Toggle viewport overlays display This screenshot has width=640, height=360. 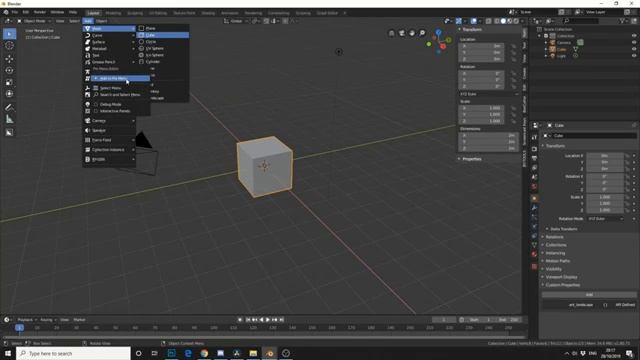coord(473,21)
